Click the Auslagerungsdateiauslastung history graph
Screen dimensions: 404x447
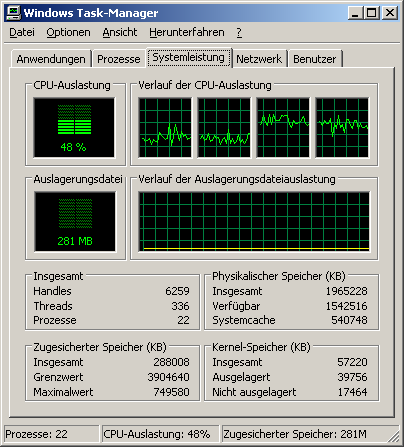click(254, 221)
